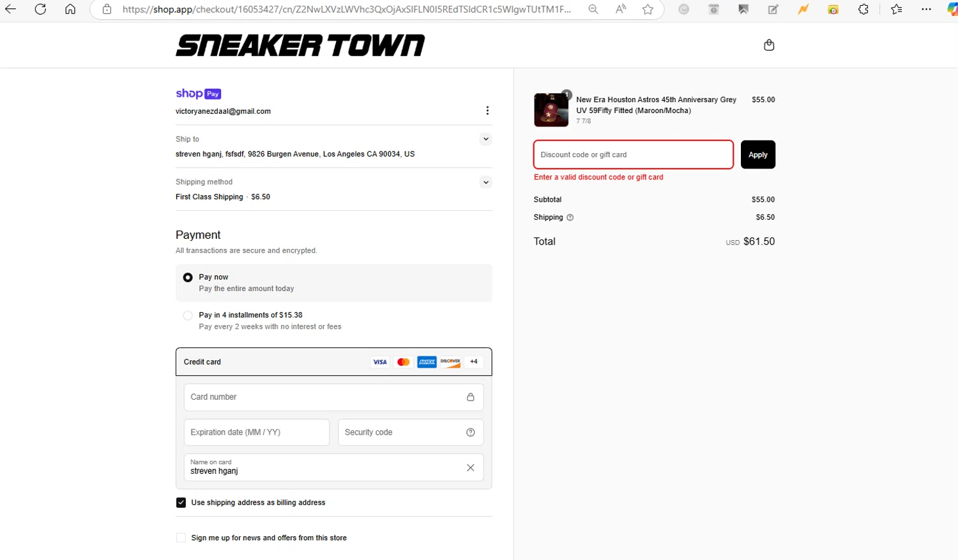Viewport: 958px width, 560px height.
Task: Click the Total $61.50 amount
Action: (x=759, y=241)
